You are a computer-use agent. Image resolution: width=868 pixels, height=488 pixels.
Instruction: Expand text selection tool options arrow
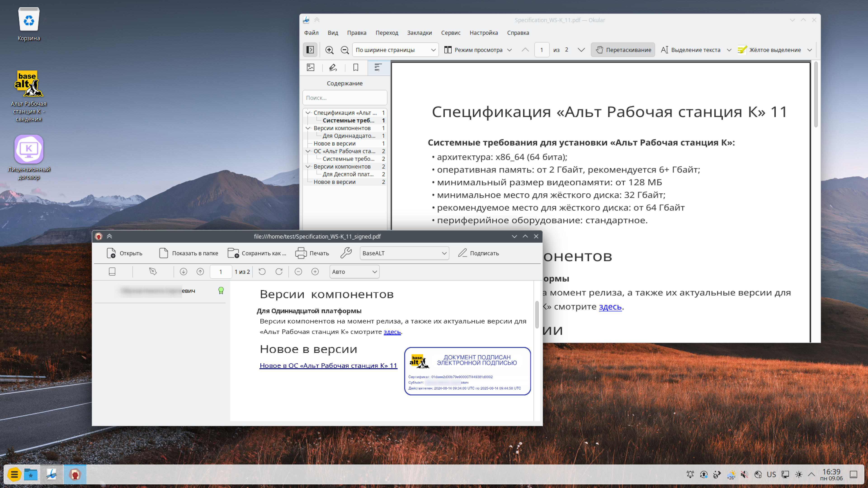coord(729,50)
